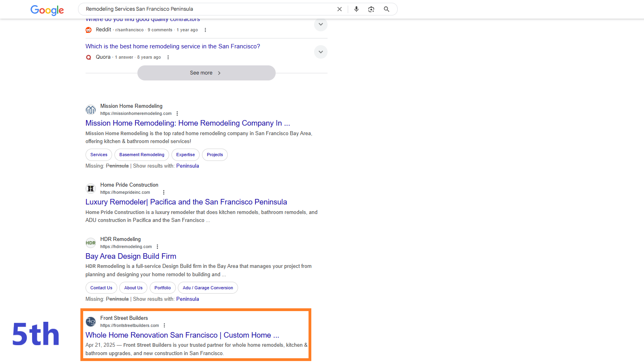Screen dimensions: 644x363
Task: Open the Expertise sitelink chip
Action: pyautogui.click(x=185, y=155)
